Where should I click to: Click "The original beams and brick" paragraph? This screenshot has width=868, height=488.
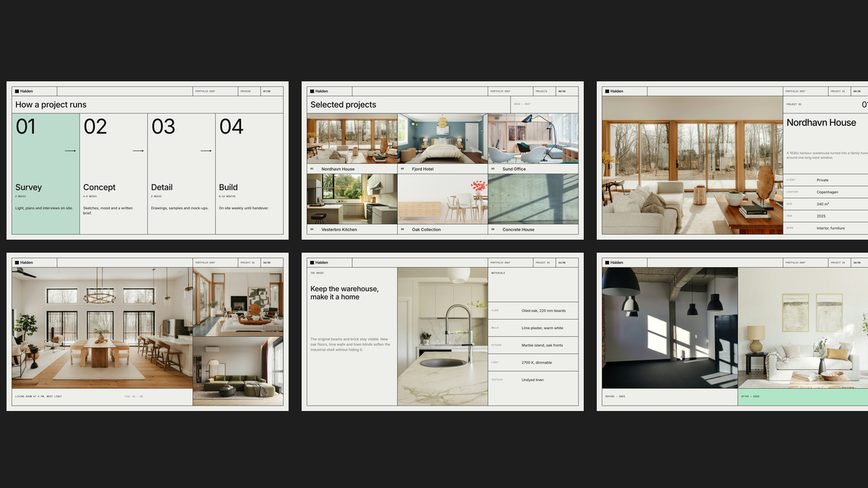tap(350, 344)
